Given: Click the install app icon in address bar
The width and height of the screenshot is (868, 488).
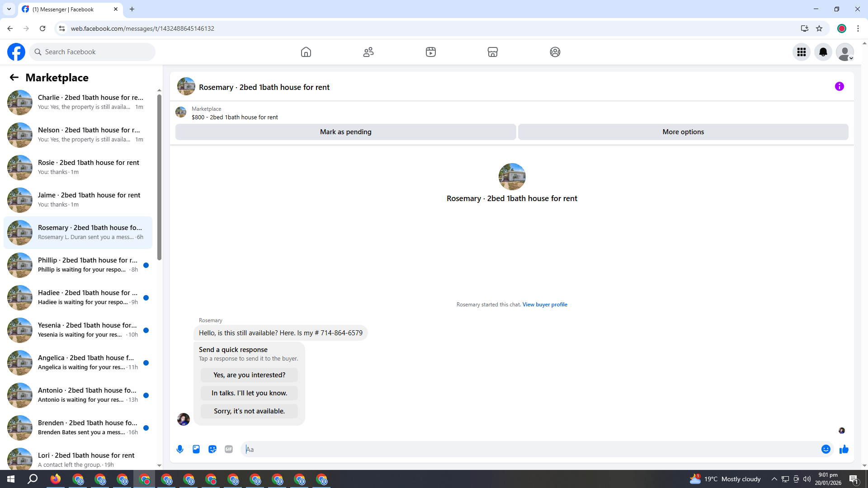Looking at the screenshot, I should pos(804,28).
